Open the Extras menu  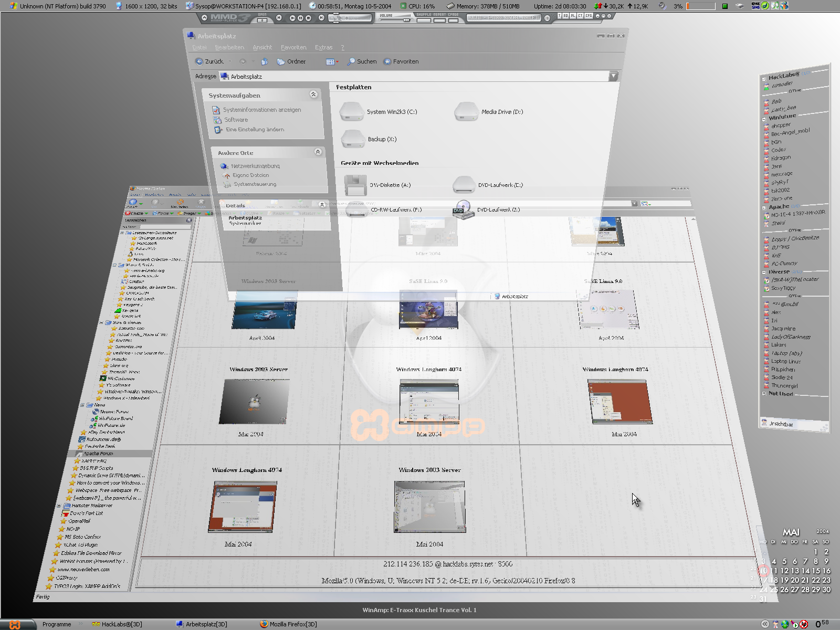click(x=323, y=47)
